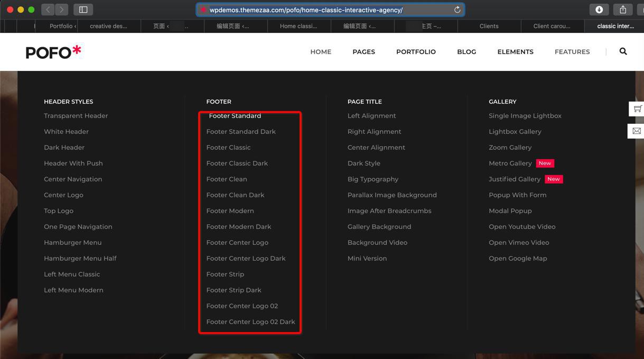Viewport: 644px width, 359px height.
Task: Select Parallax Image Background link
Action: pyautogui.click(x=392, y=195)
